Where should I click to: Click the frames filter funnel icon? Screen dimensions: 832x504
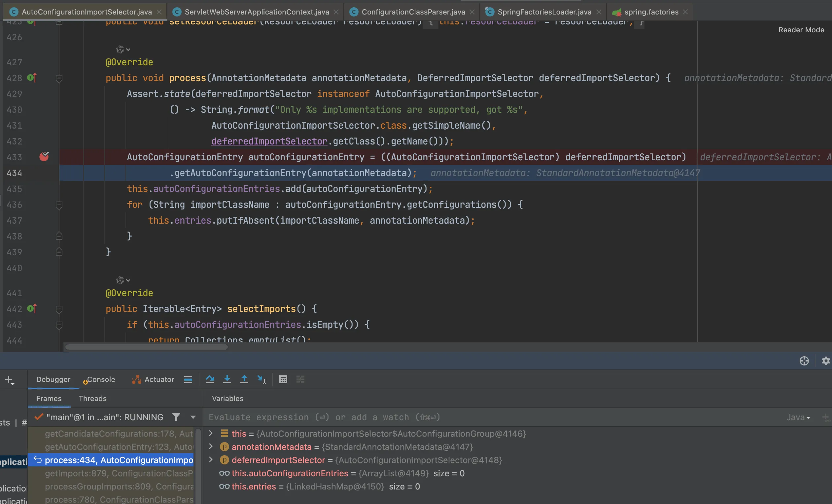pos(176,417)
